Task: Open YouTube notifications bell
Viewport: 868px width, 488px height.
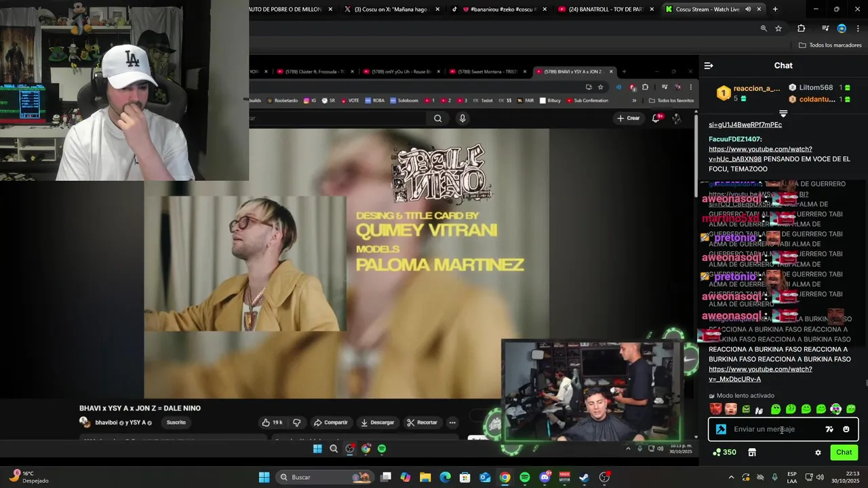Action: click(x=656, y=118)
